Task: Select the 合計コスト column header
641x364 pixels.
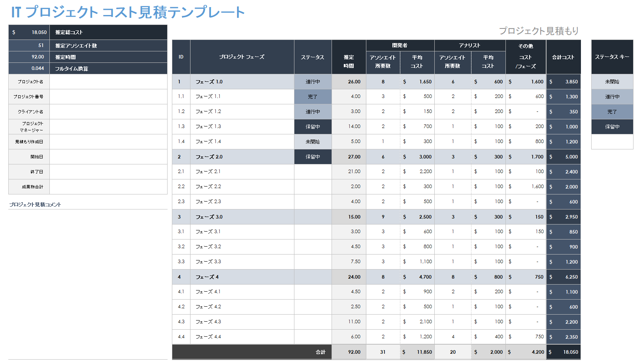Action: (x=563, y=57)
